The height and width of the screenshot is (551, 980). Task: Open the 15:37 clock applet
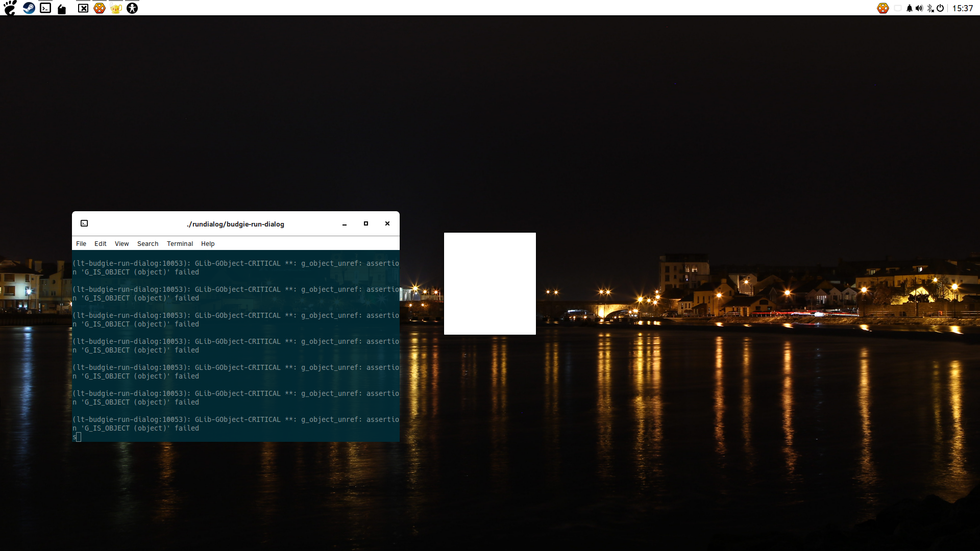point(963,8)
